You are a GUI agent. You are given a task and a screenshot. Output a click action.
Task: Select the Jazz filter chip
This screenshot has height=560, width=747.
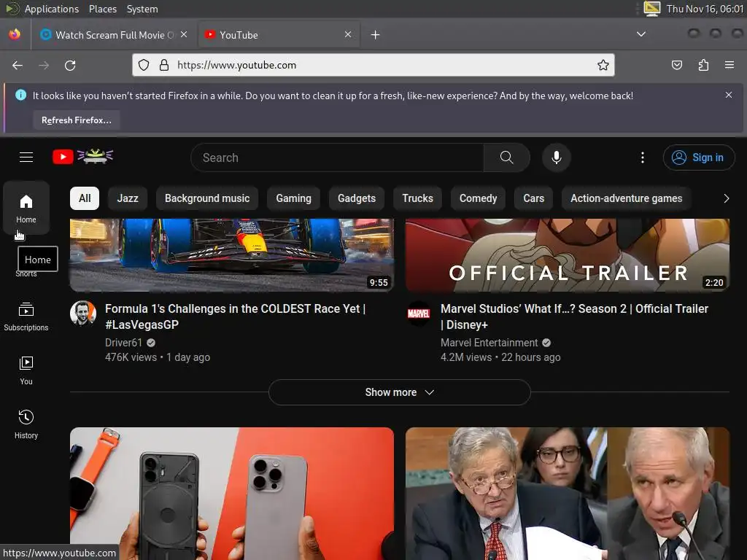(128, 198)
